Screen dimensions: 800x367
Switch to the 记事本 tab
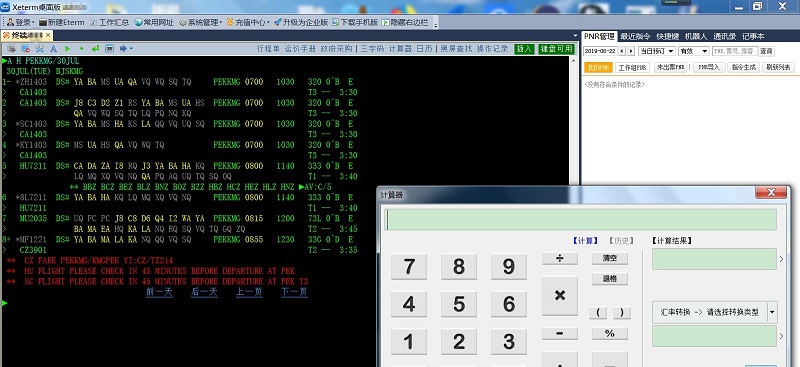(x=753, y=36)
